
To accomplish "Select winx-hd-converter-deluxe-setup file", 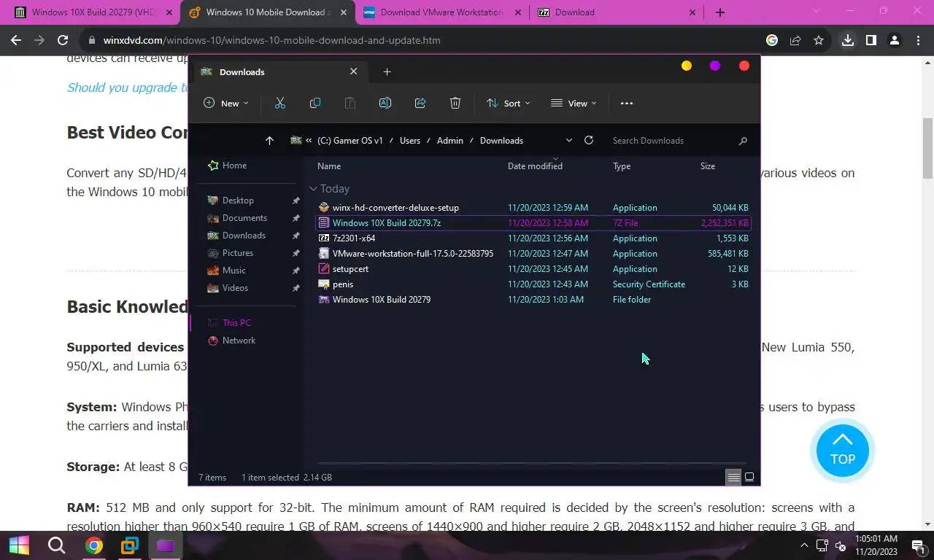I will (533, 208).
